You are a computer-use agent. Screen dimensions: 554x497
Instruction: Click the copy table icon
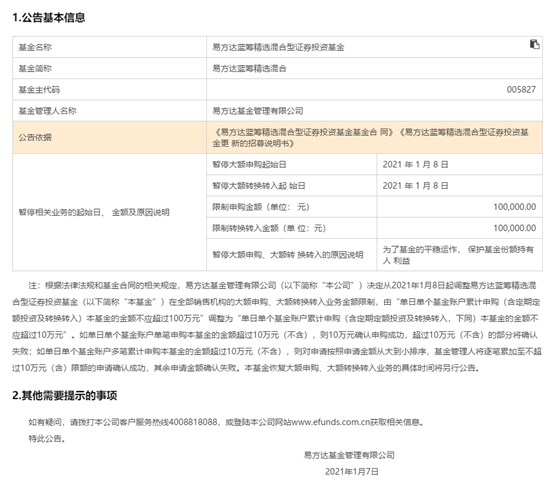535,44
